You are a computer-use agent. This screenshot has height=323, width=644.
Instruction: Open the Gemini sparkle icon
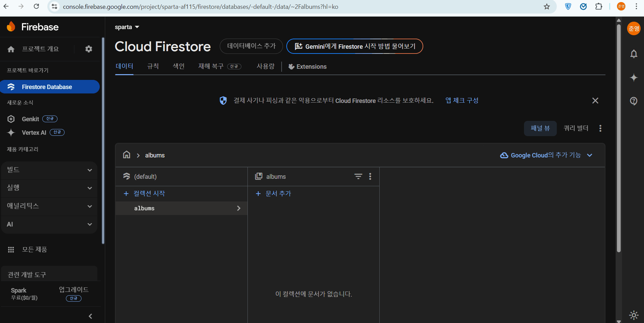634,78
